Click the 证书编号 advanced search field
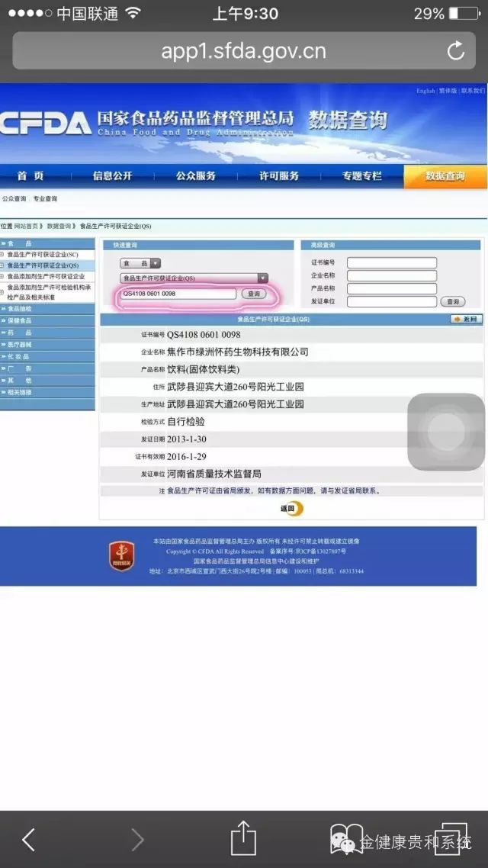 click(392, 263)
